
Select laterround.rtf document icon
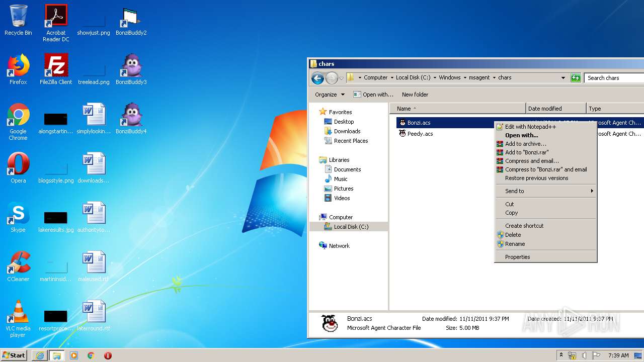pos(94,316)
